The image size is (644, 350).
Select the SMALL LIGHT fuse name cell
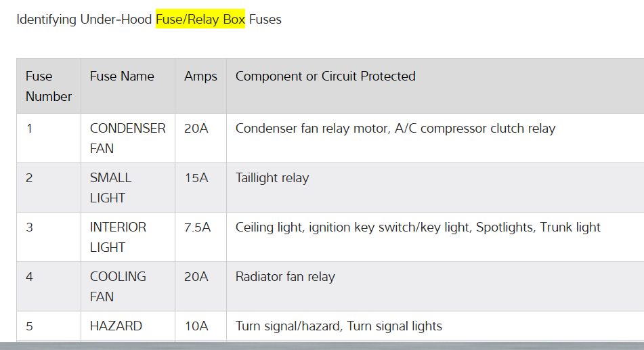click(x=110, y=188)
